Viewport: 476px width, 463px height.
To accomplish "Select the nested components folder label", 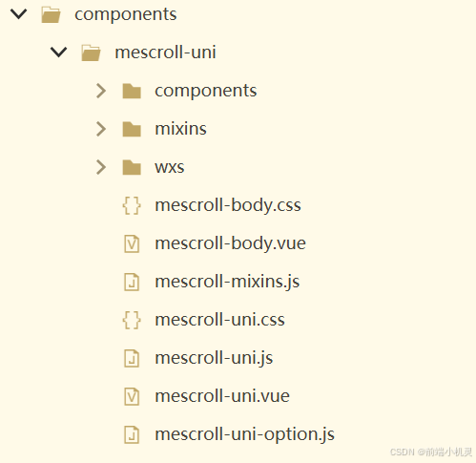I will click(206, 91).
